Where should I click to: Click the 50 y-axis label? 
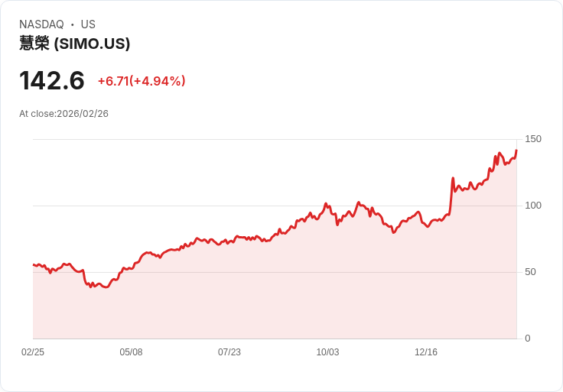(530, 272)
